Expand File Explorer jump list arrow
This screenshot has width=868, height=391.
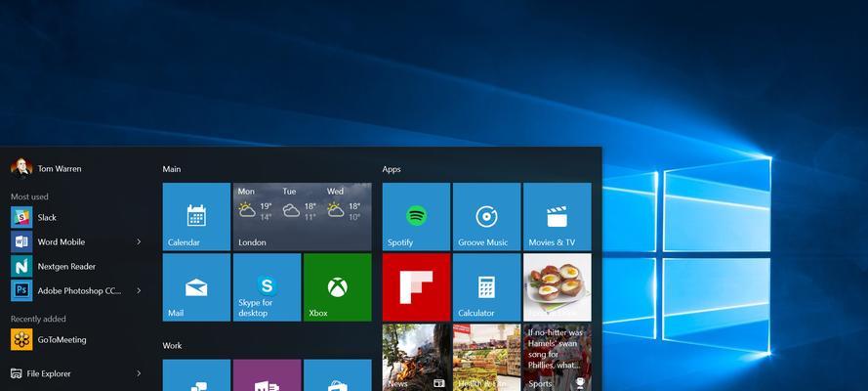pyautogui.click(x=139, y=373)
